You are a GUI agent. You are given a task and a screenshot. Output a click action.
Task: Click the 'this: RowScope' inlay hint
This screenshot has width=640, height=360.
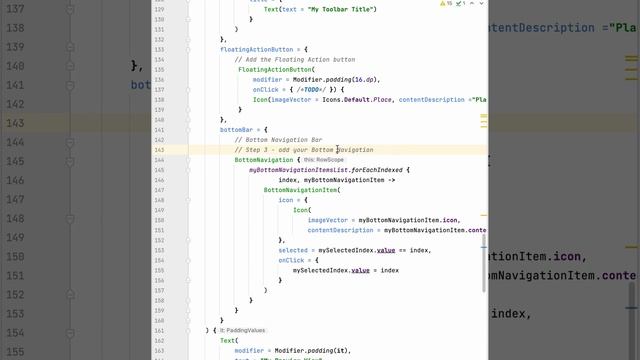point(324,160)
